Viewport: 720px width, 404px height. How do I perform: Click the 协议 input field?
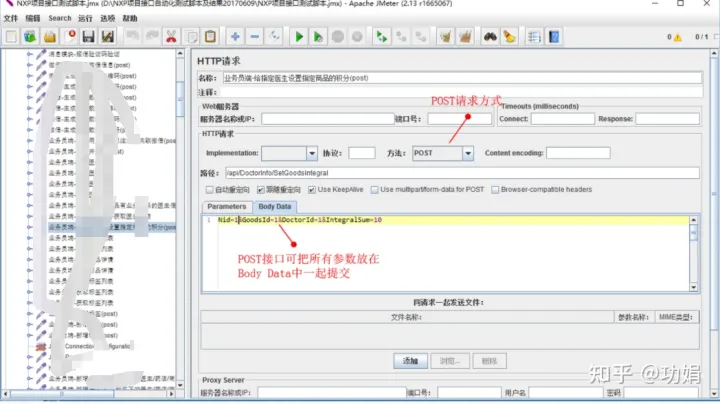[362, 153]
